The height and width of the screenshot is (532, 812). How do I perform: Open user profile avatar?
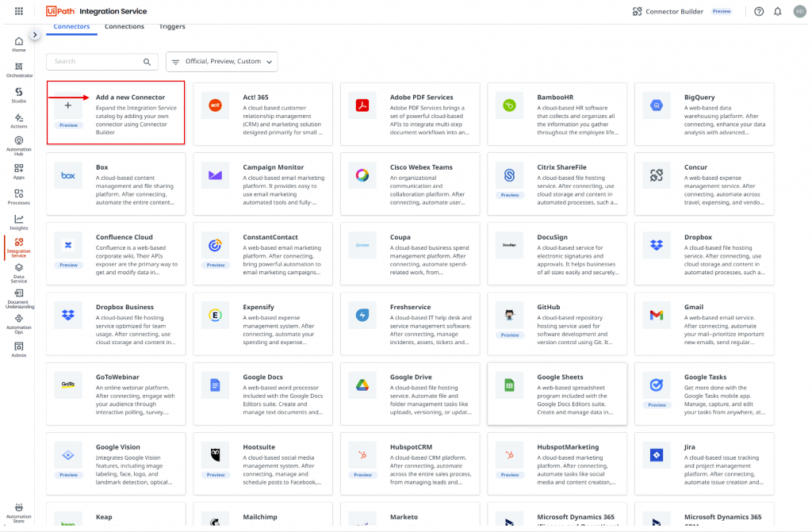[799, 11]
